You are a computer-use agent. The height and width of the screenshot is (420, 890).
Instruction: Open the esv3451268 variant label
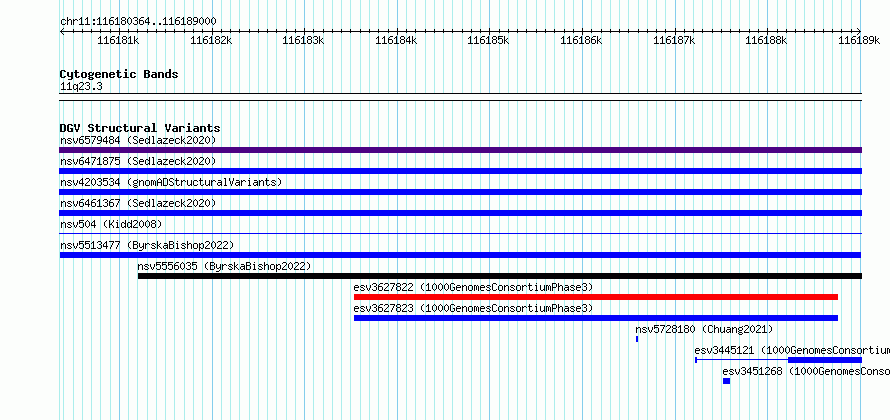click(x=806, y=371)
